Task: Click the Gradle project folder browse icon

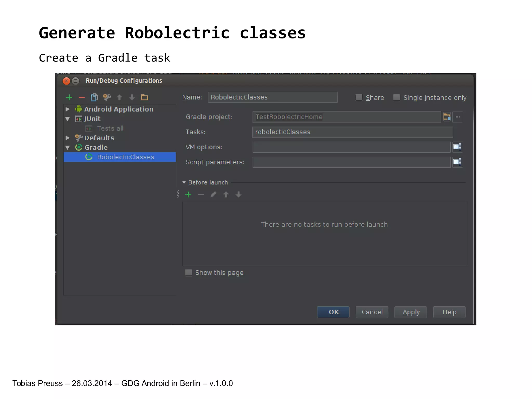Action: tap(447, 117)
